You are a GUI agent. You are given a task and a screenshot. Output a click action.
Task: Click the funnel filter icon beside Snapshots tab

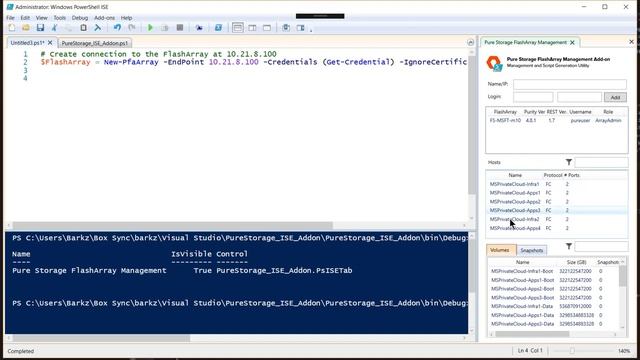pyautogui.click(x=569, y=246)
